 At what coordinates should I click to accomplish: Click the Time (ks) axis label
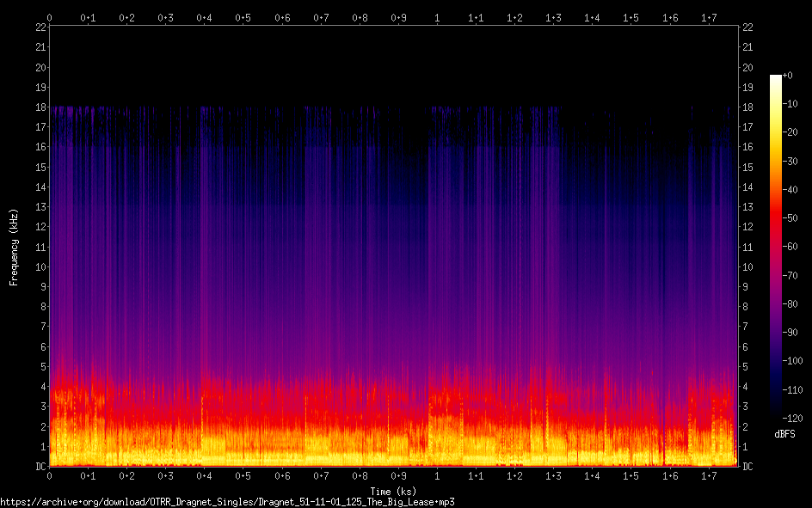(392, 492)
